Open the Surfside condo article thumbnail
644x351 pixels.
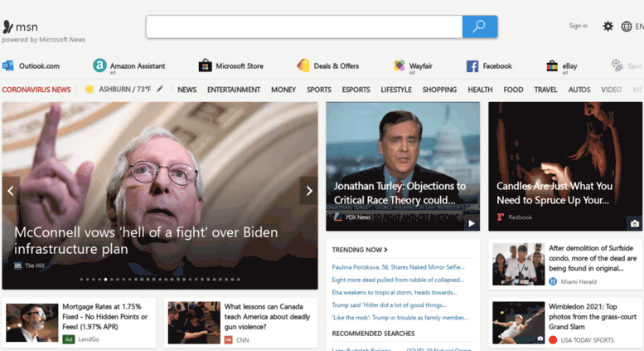coord(518,264)
